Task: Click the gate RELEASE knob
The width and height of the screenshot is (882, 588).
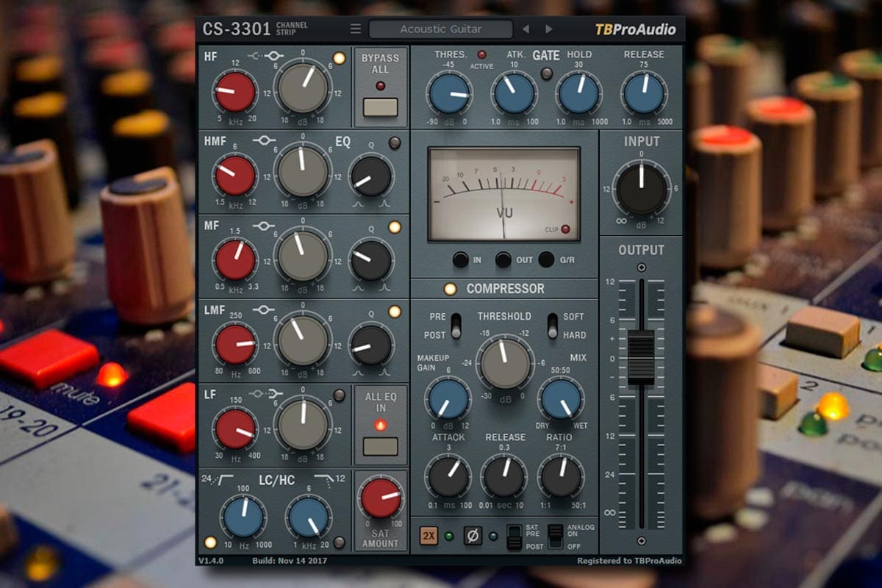Action: click(x=644, y=93)
